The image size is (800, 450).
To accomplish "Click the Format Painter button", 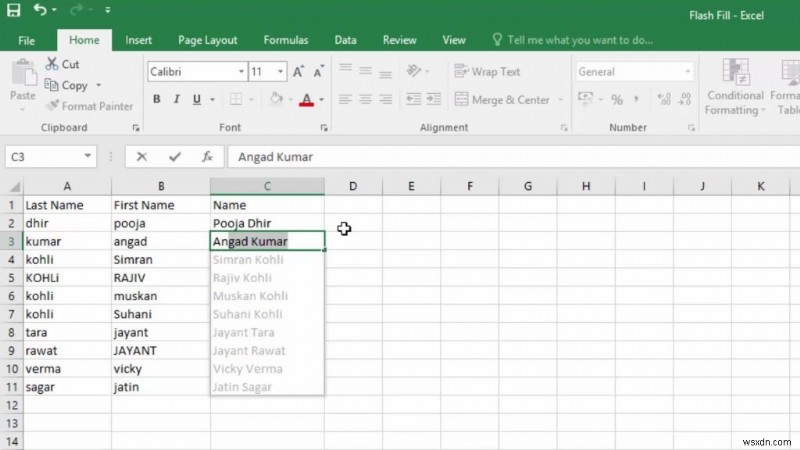I will [89, 106].
